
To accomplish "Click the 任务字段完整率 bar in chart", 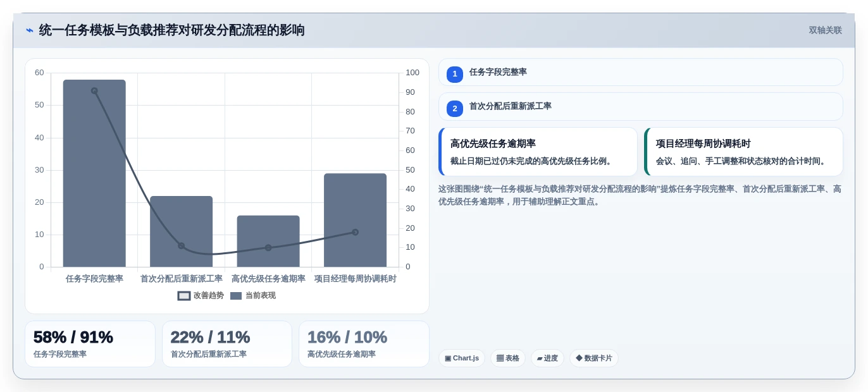I will tap(94, 173).
